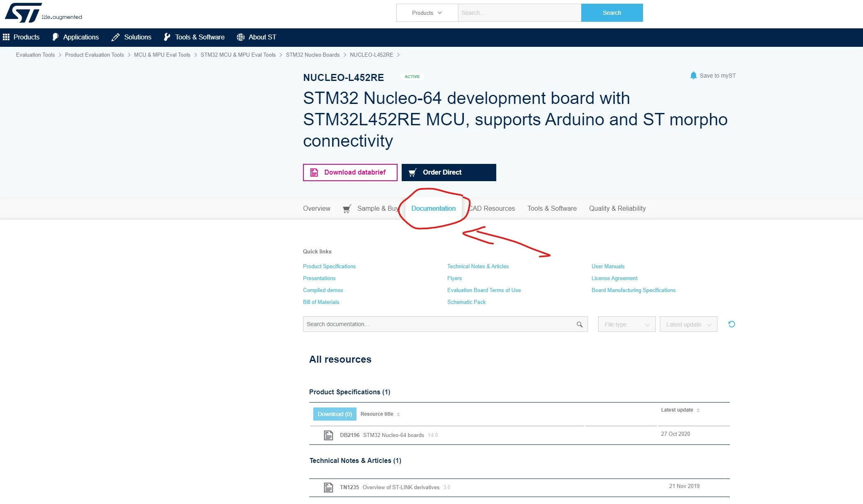Click the documentation search magnifier icon
Screen dimensions: 863x504
point(579,324)
